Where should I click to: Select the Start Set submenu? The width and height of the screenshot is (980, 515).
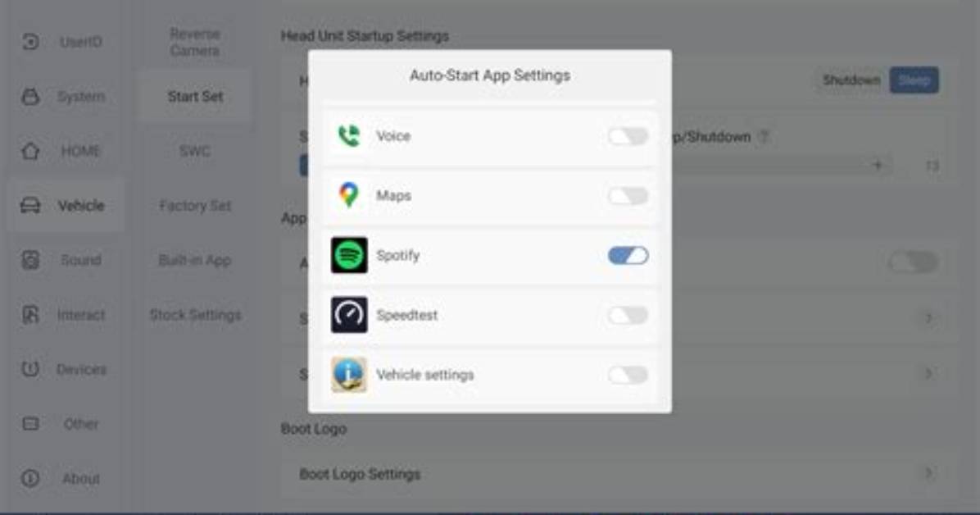(195, 97)
